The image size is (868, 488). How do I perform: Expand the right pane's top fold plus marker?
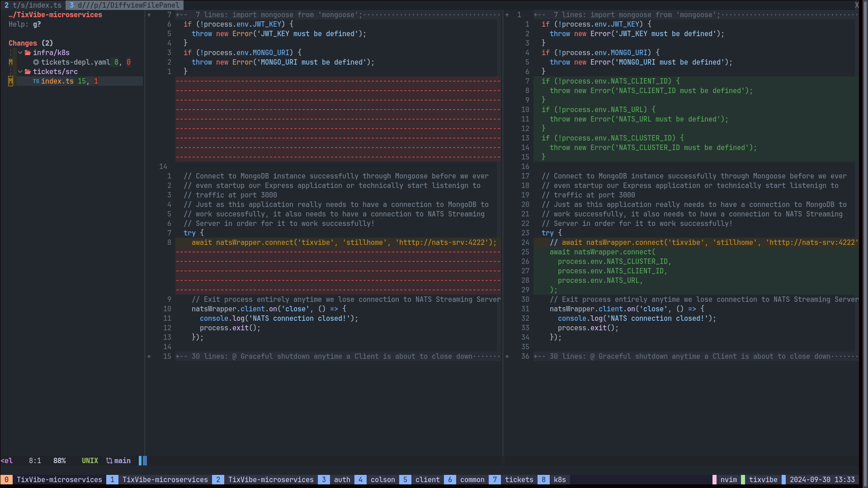[x=507, y=15]
